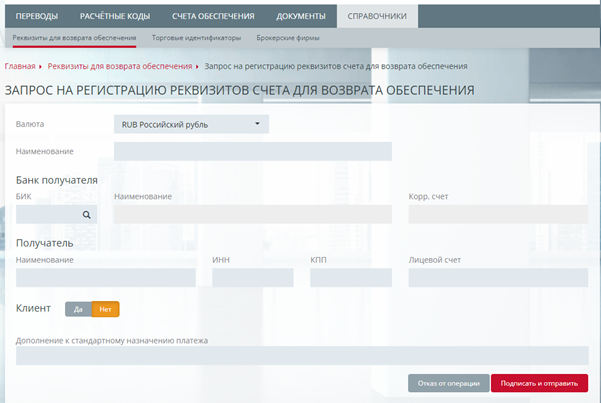The width and height of the screenshot is (601, 403).
Task: Click Подписать и отправить button
Action: point(539,383)
